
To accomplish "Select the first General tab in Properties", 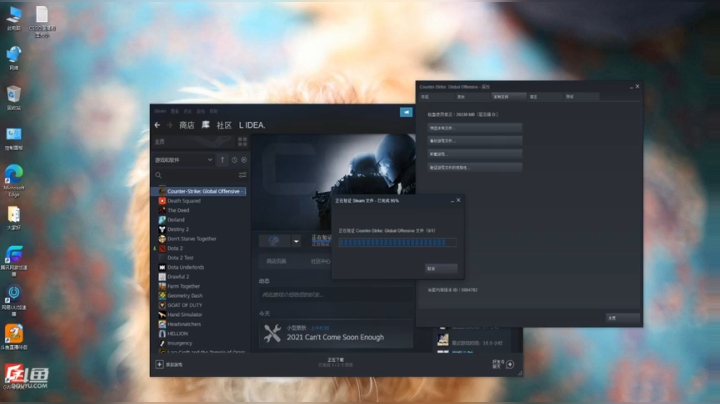I will (x=435, y=97).
